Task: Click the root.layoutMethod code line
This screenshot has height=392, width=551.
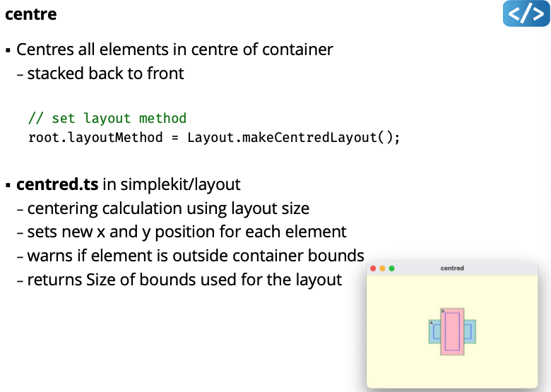Action: 214,137
